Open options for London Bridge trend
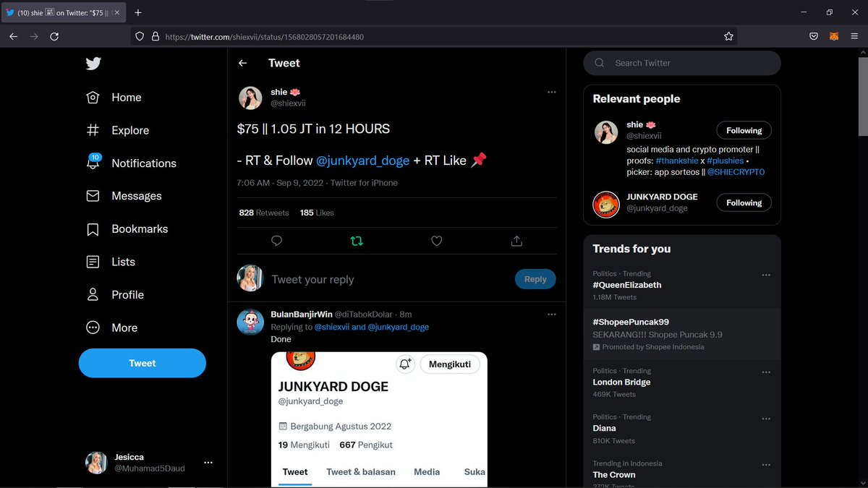The height and width of the screenshot is (488, 868). coord(766,372)
